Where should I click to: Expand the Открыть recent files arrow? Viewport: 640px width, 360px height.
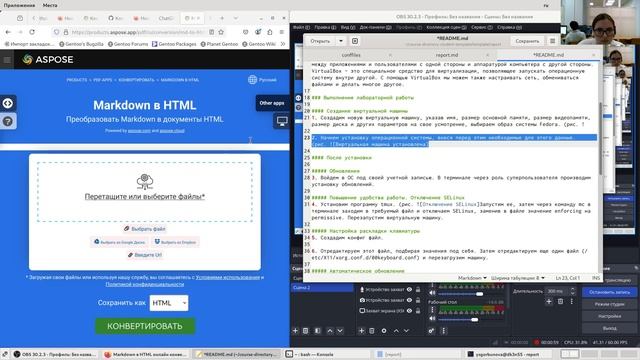[341, 41]
